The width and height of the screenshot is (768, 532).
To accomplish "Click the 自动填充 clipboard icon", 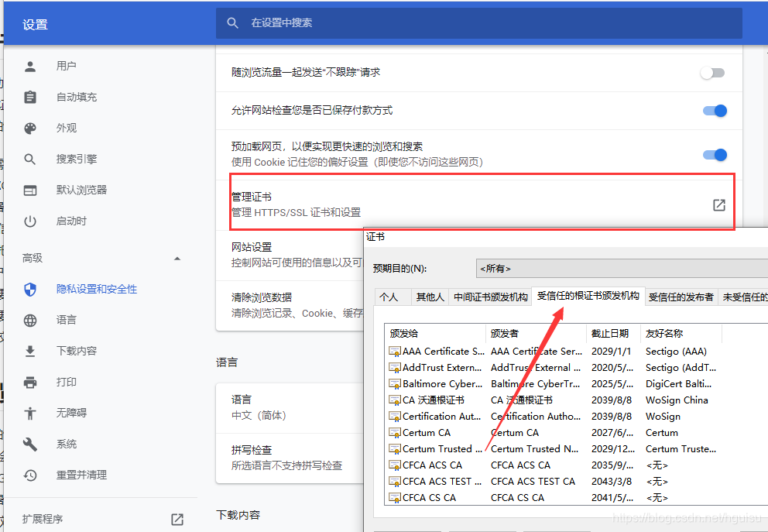I will (30, 97).
